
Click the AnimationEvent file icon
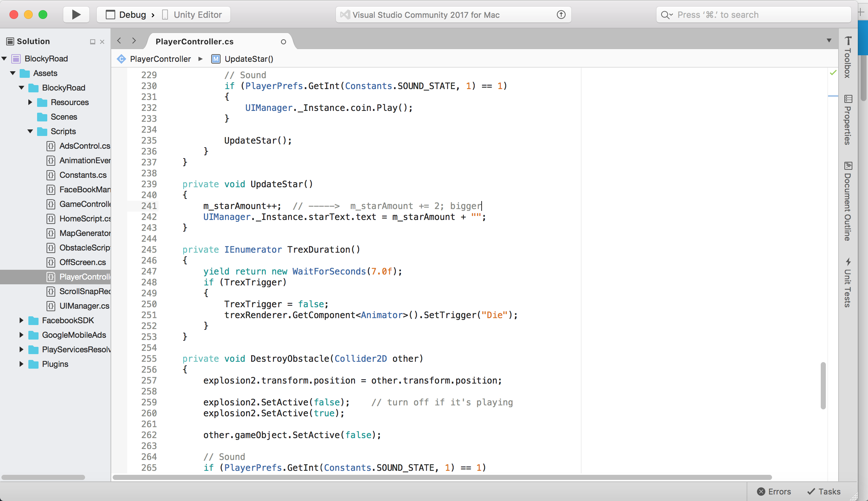(x=51, y=160)
